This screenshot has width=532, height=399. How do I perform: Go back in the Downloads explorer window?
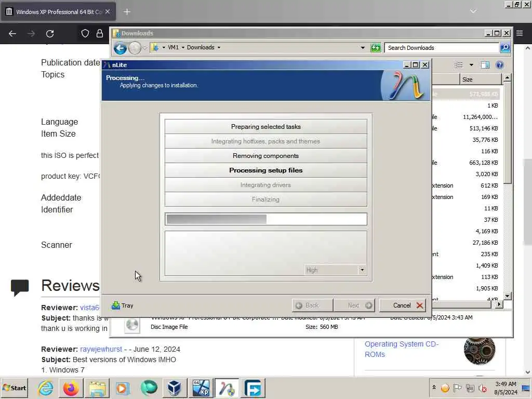pos(120,48)
